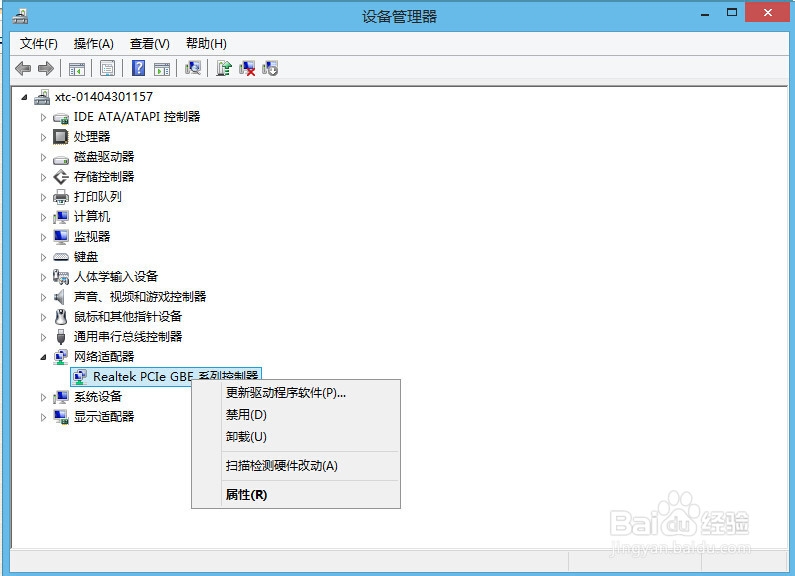Select the mouse icon for 鼠标和其他指针设备
This screenshot has width=795, height=576.
coord(61,317)
